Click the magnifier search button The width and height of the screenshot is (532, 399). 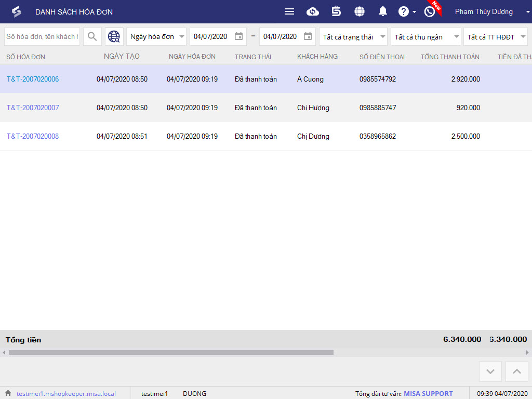(x=92, y=36)
